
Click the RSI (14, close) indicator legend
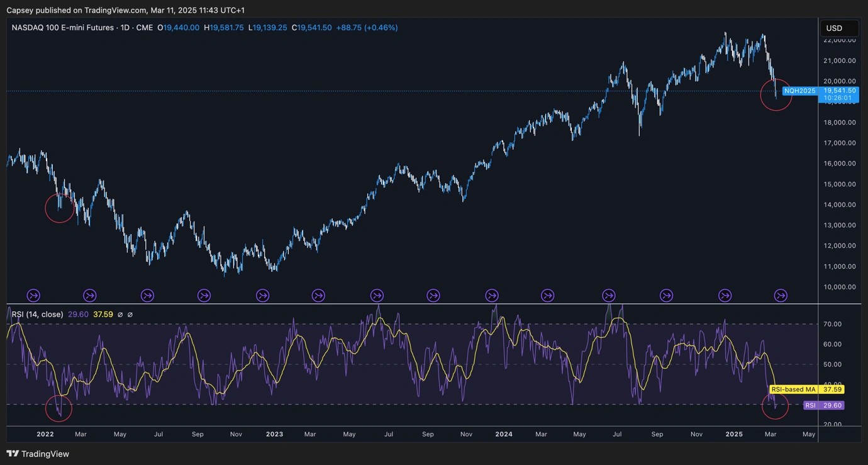pyautogui.click(x=38, y=314)
